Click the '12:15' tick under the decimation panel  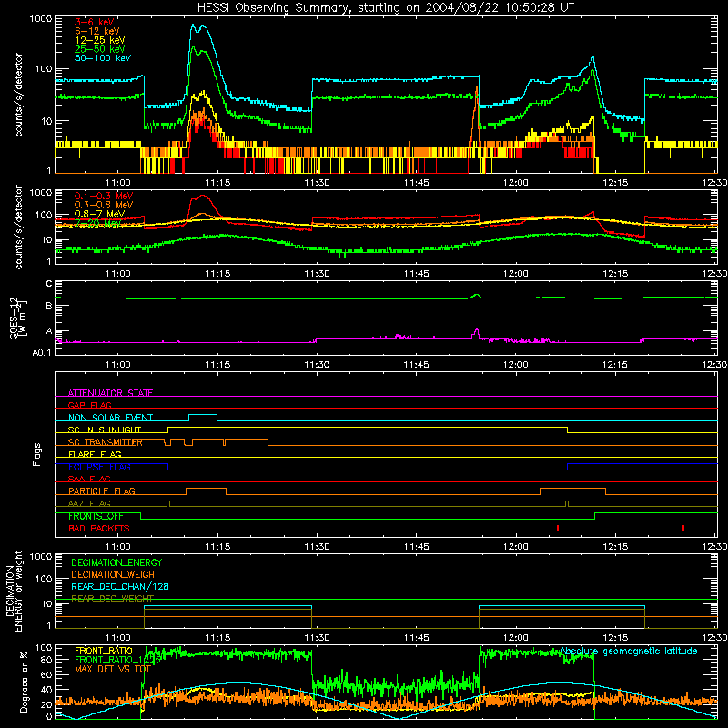(x=615, y=638)
